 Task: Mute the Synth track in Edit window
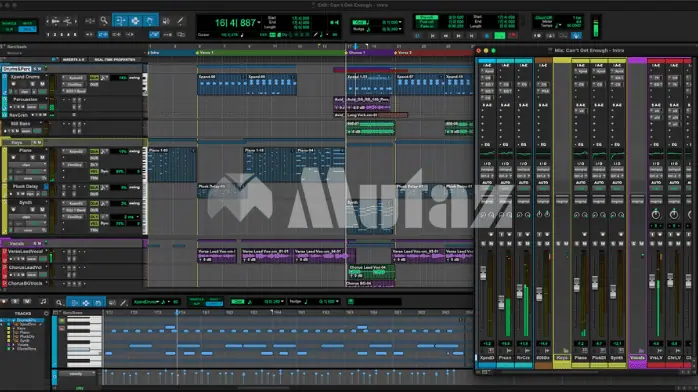(x=42, y=210)
